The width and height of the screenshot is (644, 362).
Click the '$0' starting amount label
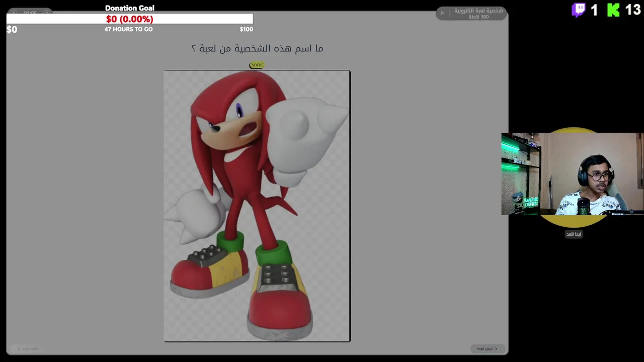coord(12,30)
